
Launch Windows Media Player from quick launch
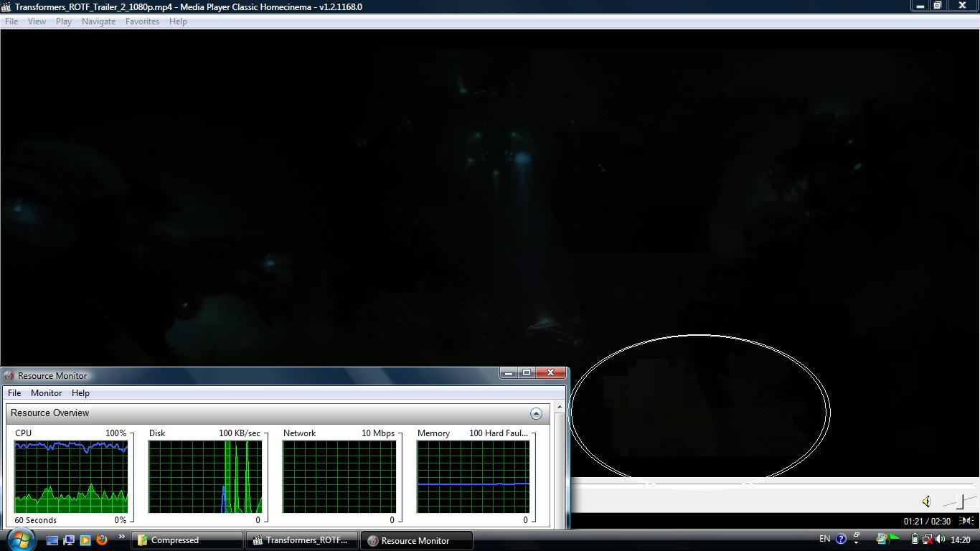tap(85, 540)
